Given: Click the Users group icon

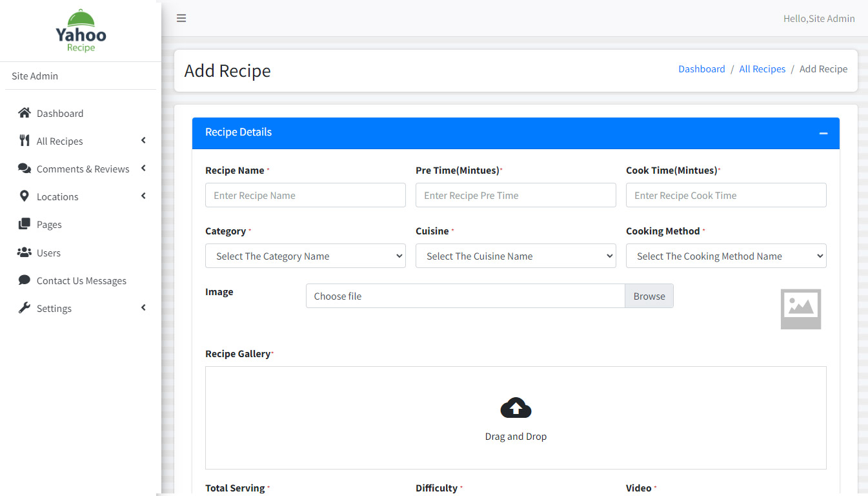Looking at the screenshot, I should pyautogui.click(x=25, y=253).
